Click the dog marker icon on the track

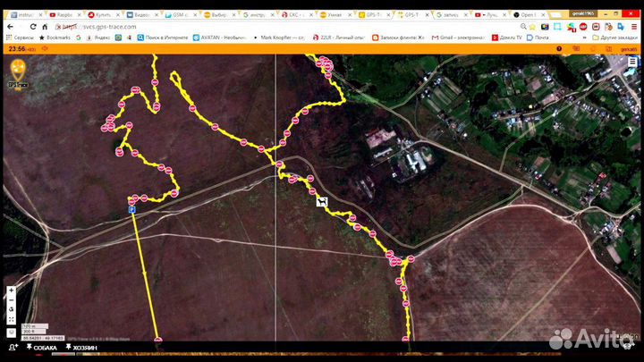(x=322, y=201)
